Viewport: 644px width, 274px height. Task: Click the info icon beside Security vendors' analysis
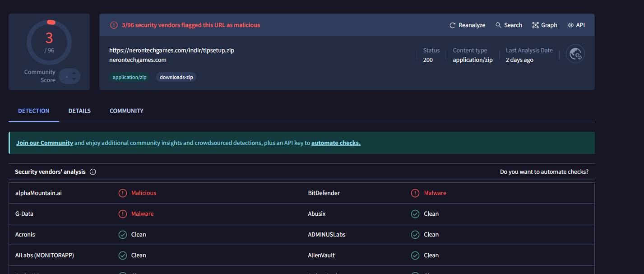point(93,172)
